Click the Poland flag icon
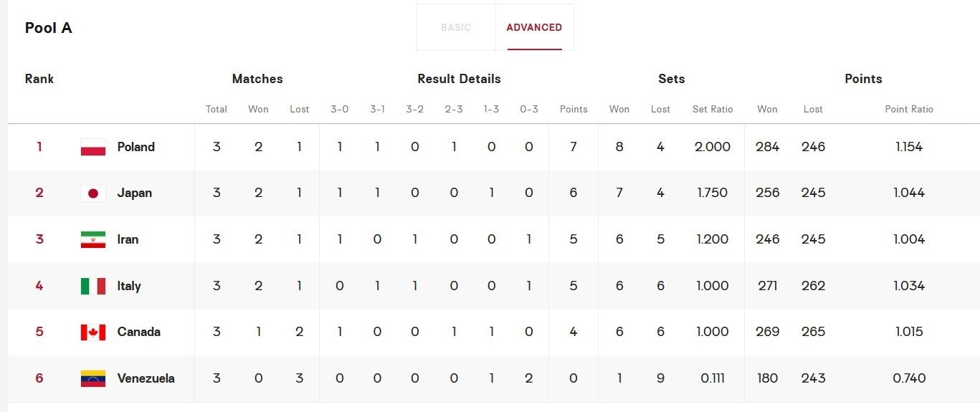 93,148
